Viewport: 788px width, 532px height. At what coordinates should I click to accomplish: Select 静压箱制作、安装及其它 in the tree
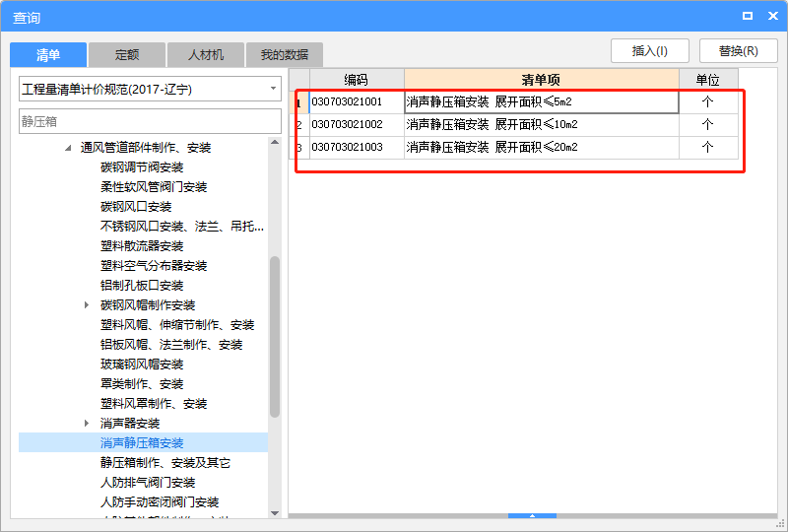(165, 463)
